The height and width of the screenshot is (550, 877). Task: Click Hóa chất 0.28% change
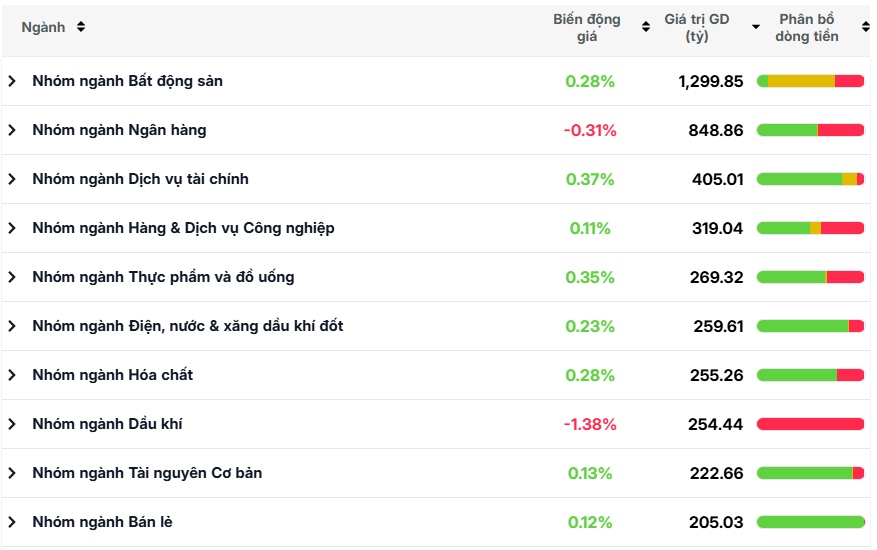click(x=590, y=375)
